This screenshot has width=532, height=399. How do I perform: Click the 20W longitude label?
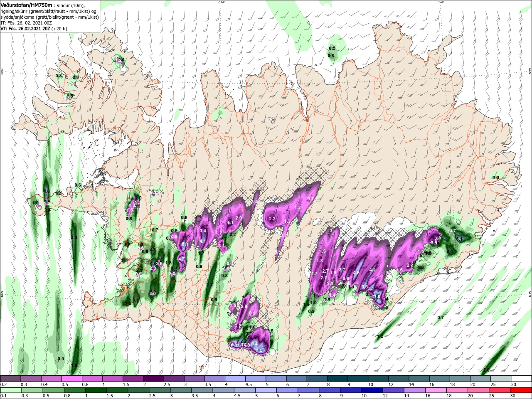pos(221,2)
